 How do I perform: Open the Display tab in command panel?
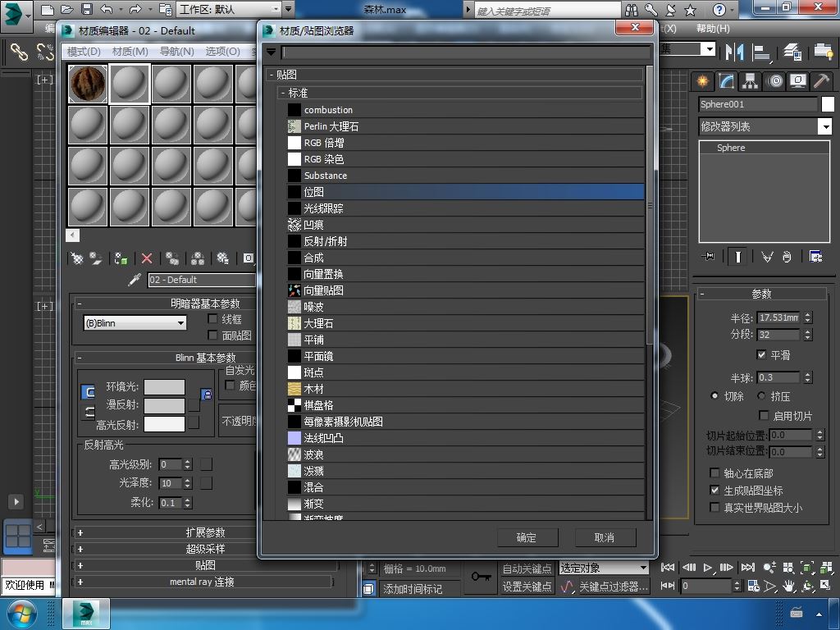coord(797,80)
